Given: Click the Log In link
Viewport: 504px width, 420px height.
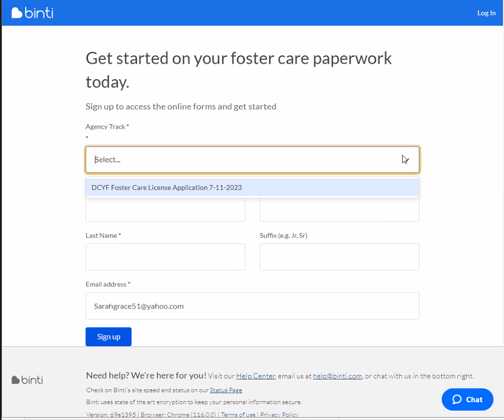Looking at the screenshot, I should coord(486,13).
